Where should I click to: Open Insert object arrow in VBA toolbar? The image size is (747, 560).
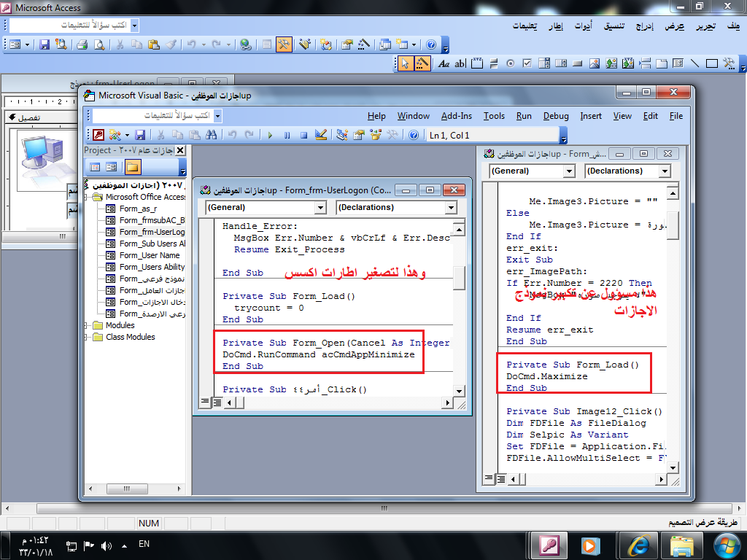(127, 135)
